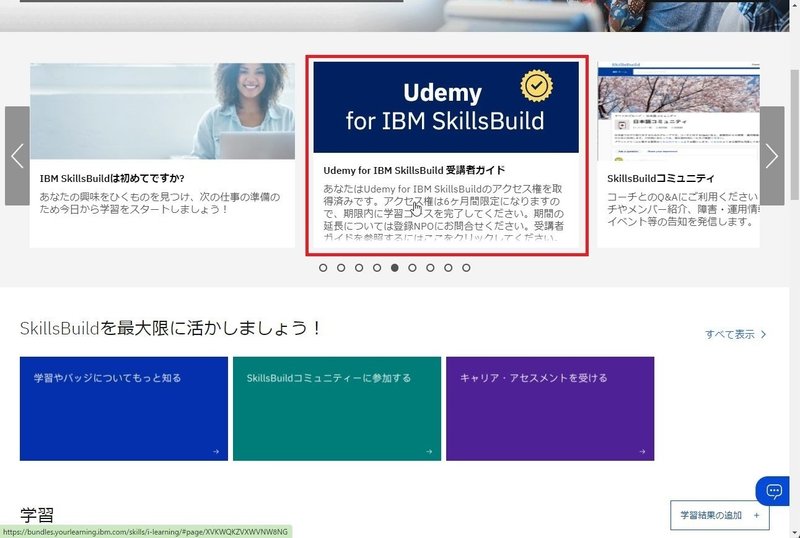Click arrow on the blue 学習やバッジ tile
The width and height of the screenshot is (800, 538).
point(216,451)
